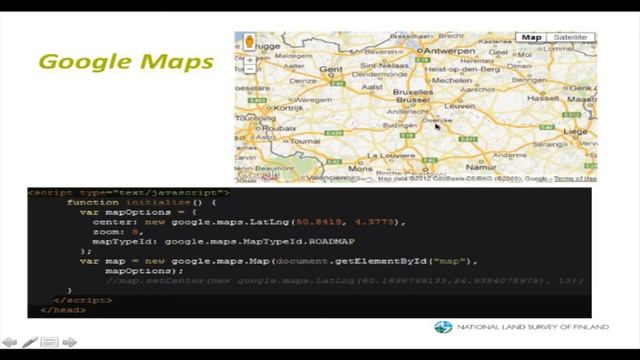Advance to next slide arrow

70,342
